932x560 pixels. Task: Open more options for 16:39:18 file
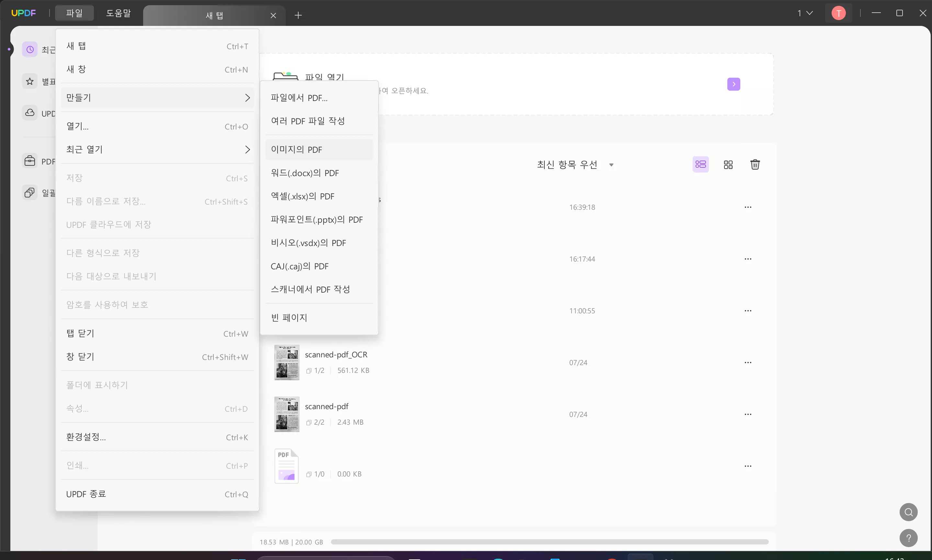pyautogui.click(x=748, y=207)
